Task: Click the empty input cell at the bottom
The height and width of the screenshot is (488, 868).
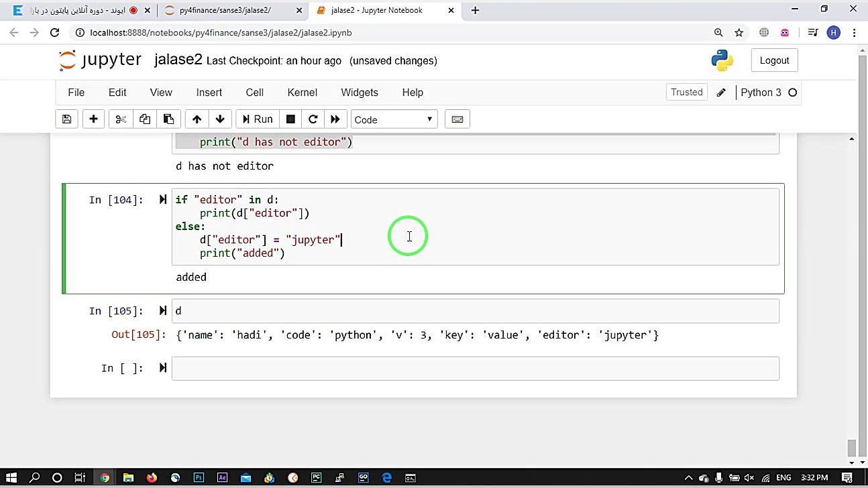Action: tap(475, 368)
